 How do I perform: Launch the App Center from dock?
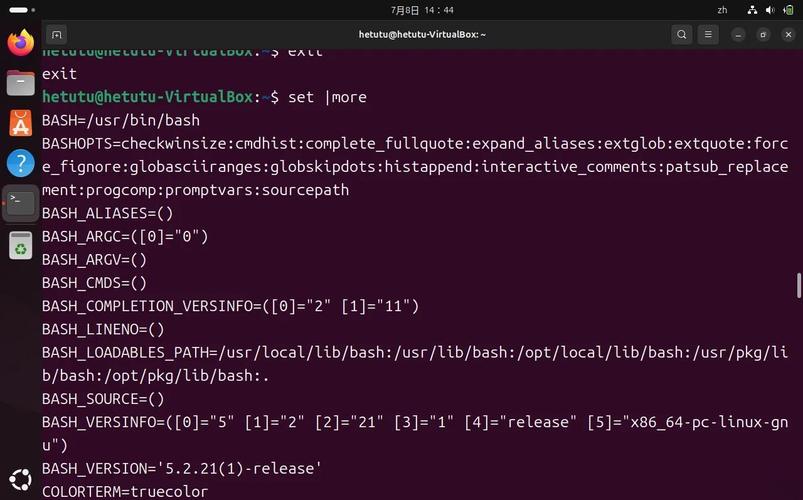20,123
